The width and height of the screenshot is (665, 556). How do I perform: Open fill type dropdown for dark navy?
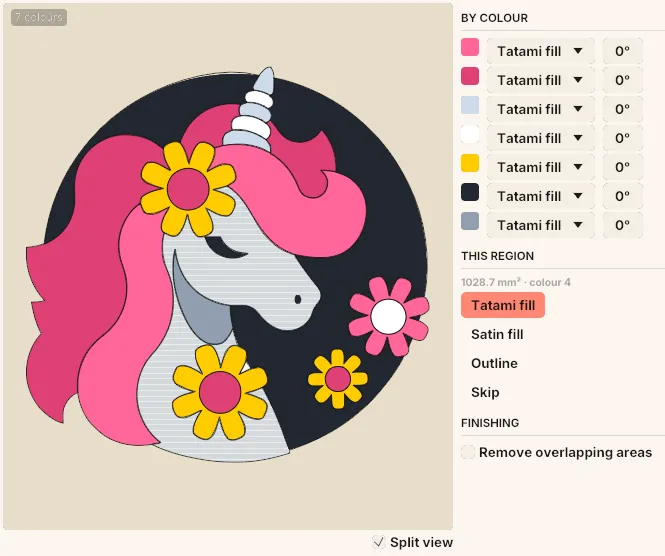click(x=540, y=196)
